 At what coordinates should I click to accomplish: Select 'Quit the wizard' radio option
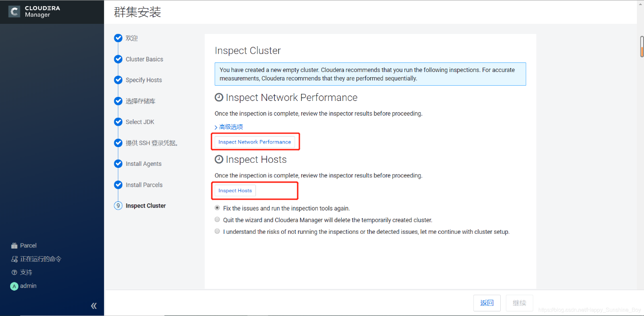(x=217, y=220)
